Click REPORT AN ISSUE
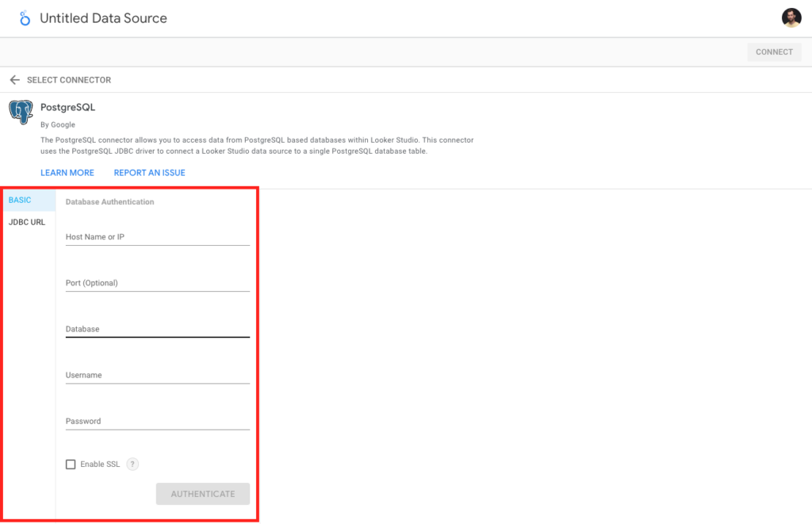 (149, 172)
